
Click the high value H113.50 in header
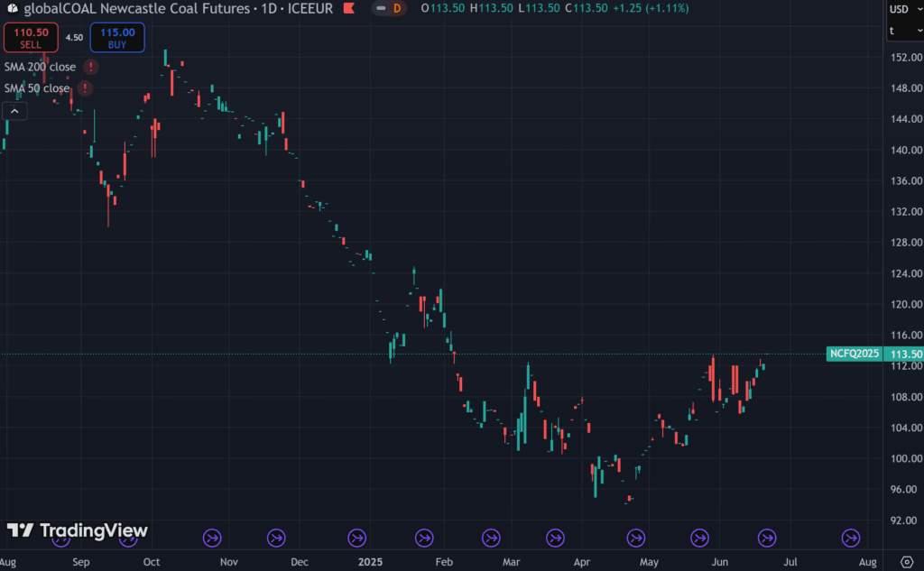point(492,9)
